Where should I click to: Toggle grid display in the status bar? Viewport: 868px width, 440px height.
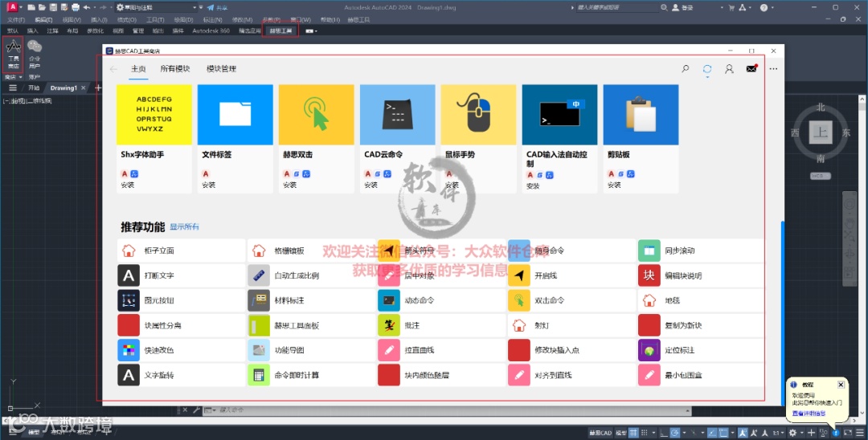pos(633,433)
